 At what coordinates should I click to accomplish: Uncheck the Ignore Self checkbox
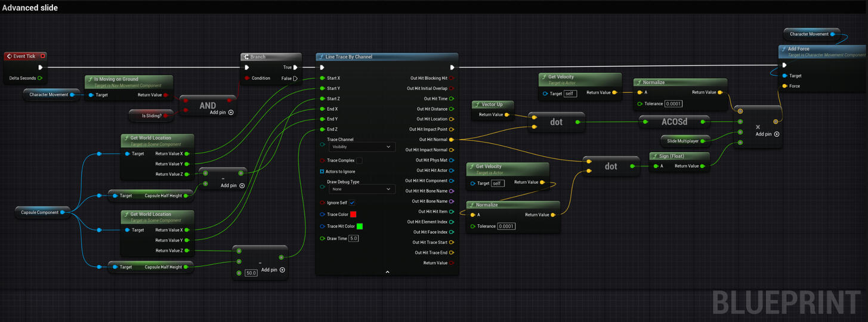(352, 203)
